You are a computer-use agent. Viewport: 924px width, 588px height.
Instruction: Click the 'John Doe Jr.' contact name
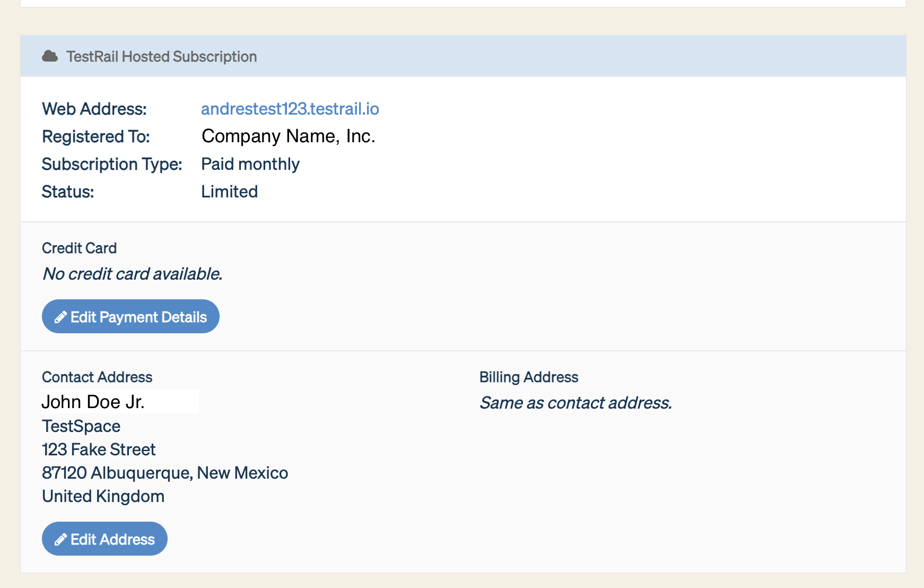pos(93,402)
